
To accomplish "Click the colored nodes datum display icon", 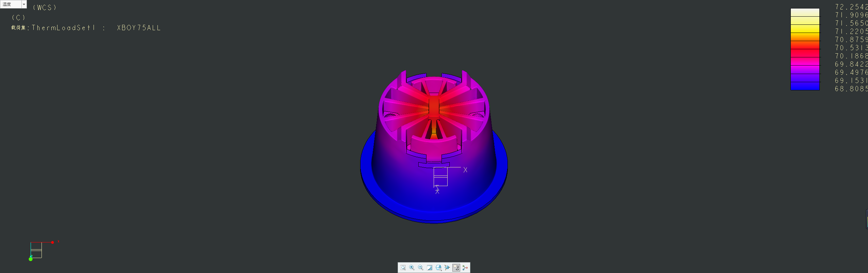I will 465,268.
